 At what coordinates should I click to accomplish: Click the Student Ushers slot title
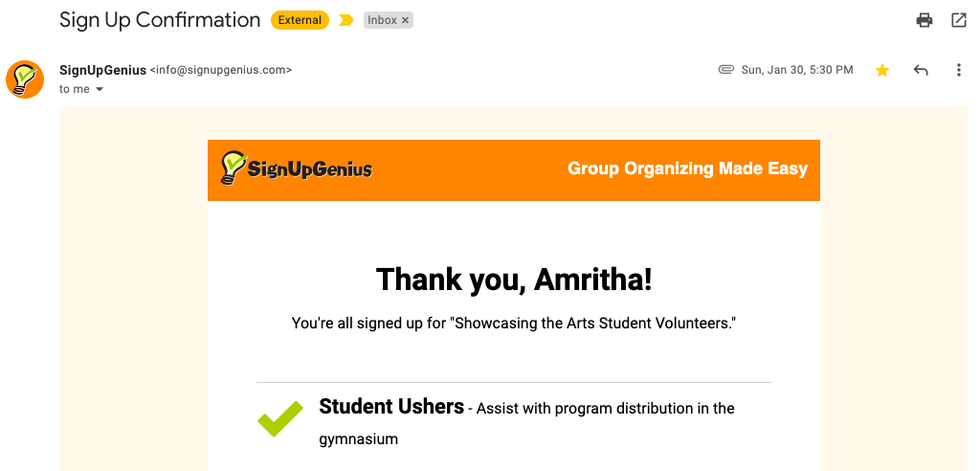[x=391, y=407]
